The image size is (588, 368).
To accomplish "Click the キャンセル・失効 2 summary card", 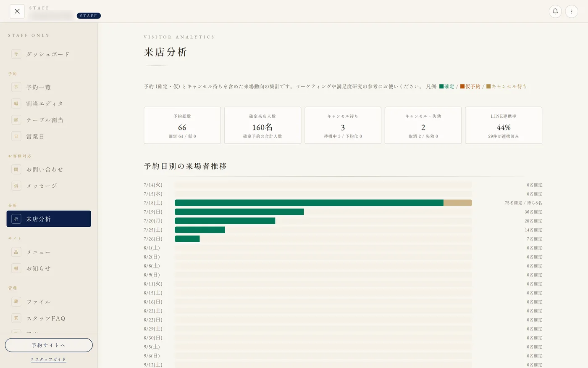I will tap(423, 125).
